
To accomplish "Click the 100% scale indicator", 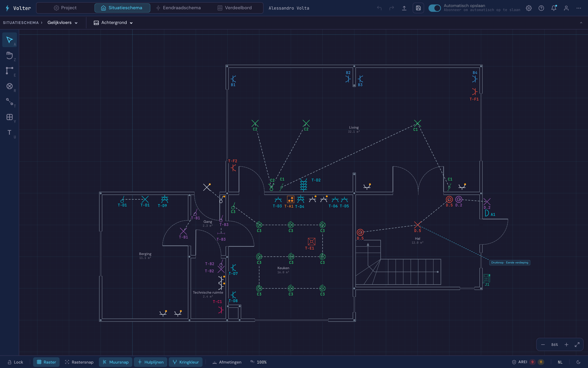I will pos(259,362).
